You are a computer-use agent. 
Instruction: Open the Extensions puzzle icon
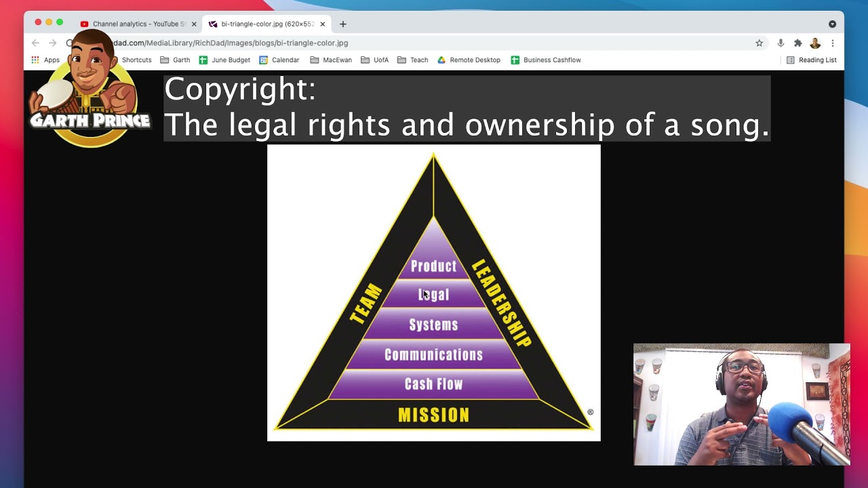798,43
